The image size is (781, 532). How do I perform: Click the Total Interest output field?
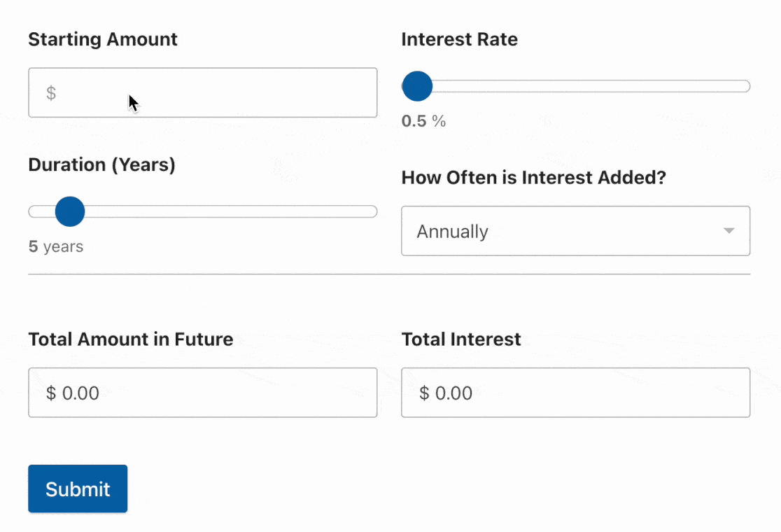click(x=575, y=393)
